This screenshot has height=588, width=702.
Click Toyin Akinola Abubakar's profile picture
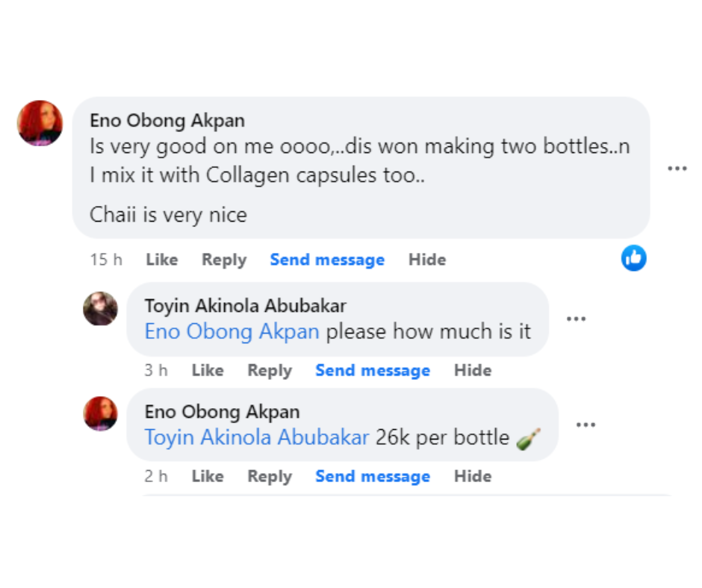tap(100, 308)
